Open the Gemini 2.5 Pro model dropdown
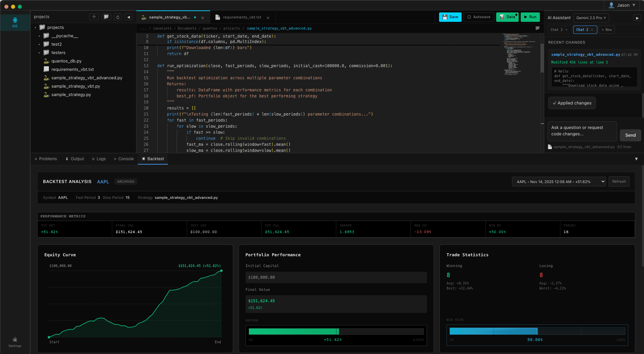This screenshot has height=354, width=644. pyautogui.click(x=591, y=18)
